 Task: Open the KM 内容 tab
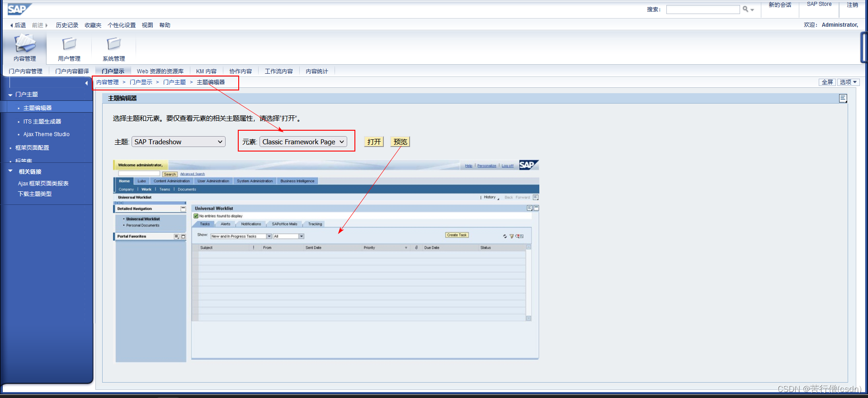(206, 71)
